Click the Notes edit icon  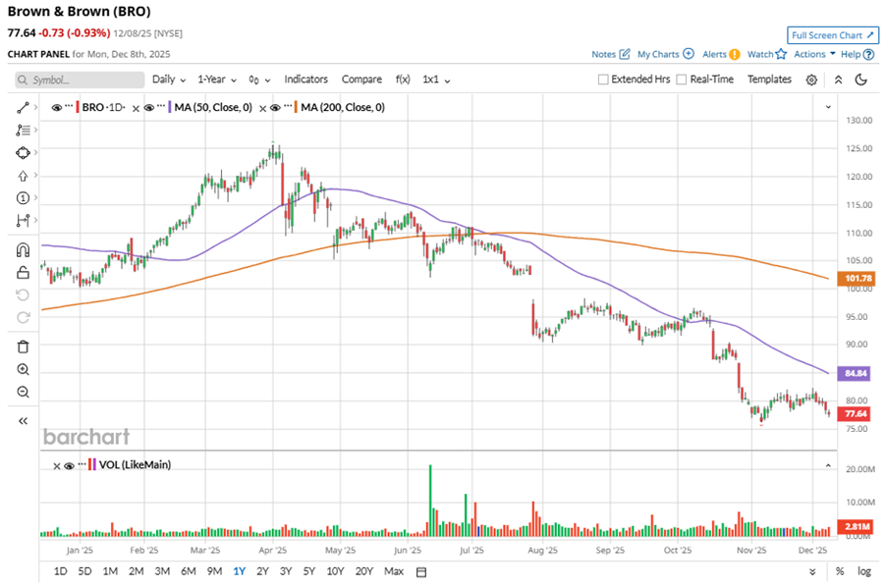[625, 54]
